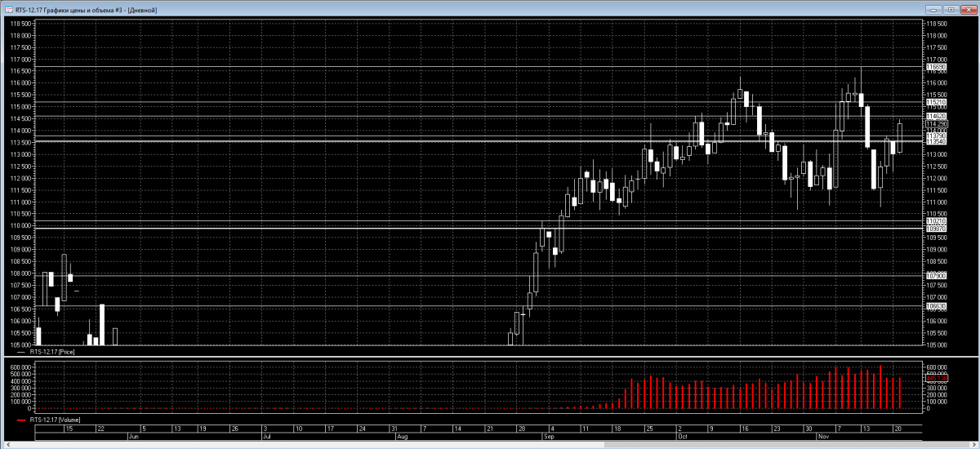Maximize the RTS-12.17 chart window
The height and width of the screenshot is (449, 980).
[x=950, y=10]
